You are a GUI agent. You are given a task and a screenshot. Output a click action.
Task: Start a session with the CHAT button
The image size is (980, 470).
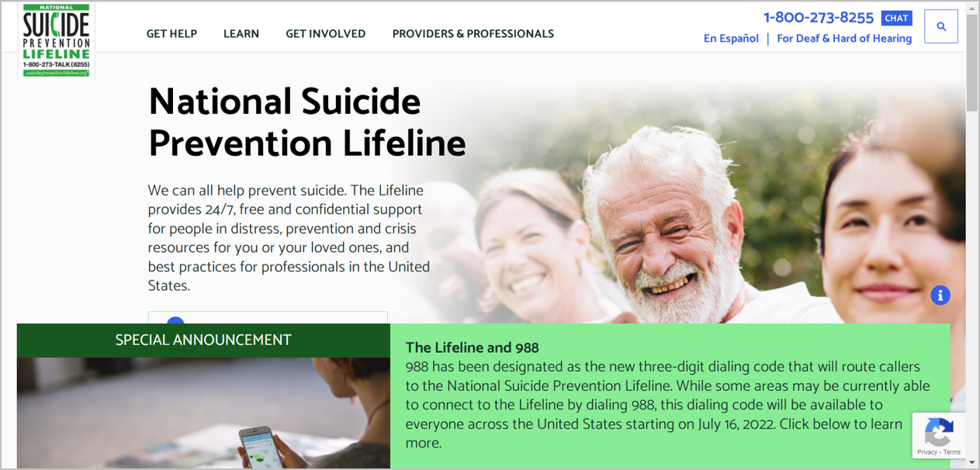[896, 18]
